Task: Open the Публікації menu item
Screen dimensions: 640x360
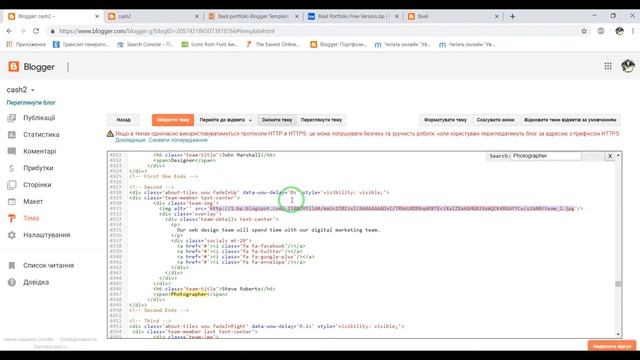Action: click(x=39, y=118)
